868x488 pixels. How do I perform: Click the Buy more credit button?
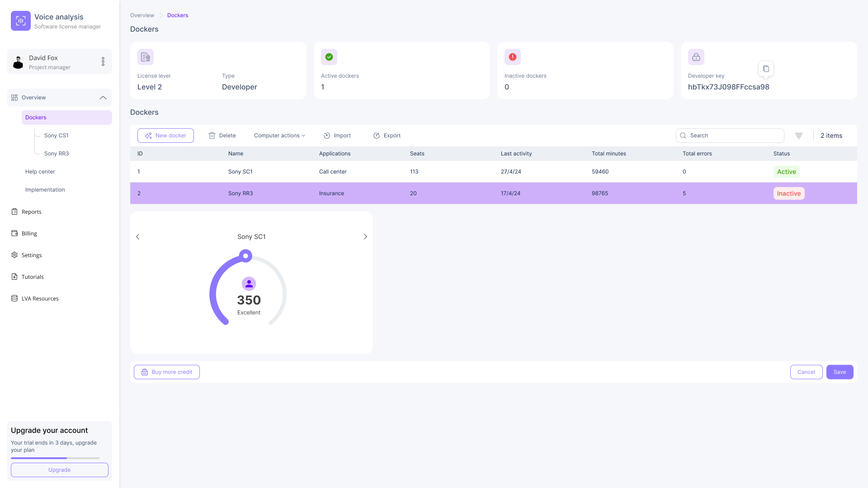click(167, 372)
